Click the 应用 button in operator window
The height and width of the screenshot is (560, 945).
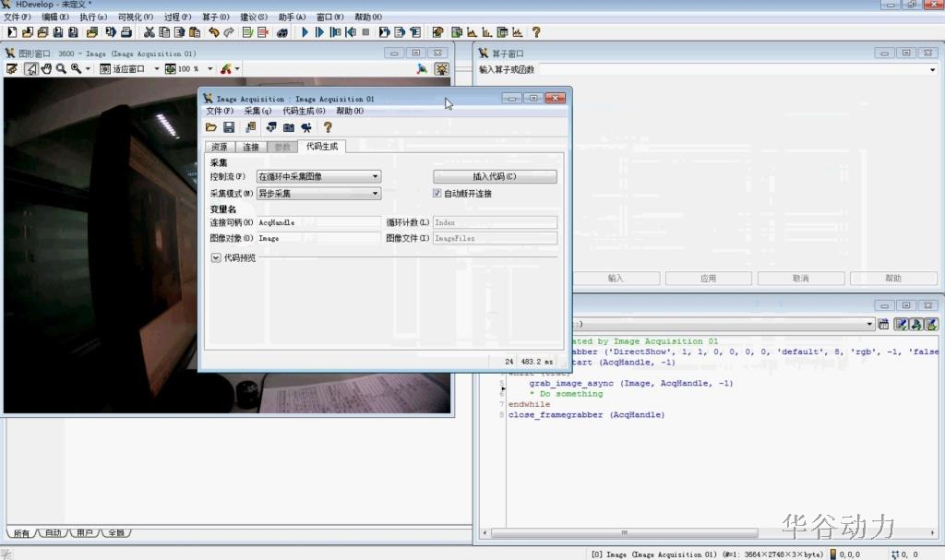click(708, 279)
